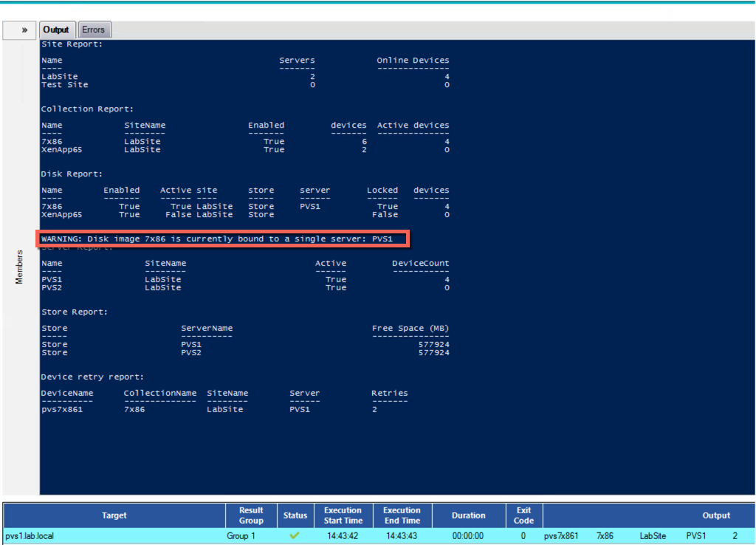Sort by Execution Start Time header
The width and height of the screenshot is (756, 545).
coord(343,515)
